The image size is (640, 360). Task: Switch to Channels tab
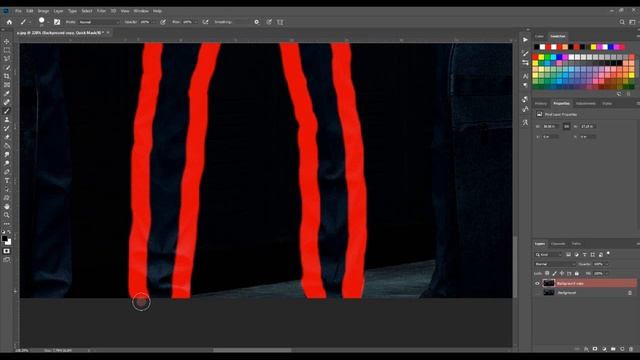(558, 244)
